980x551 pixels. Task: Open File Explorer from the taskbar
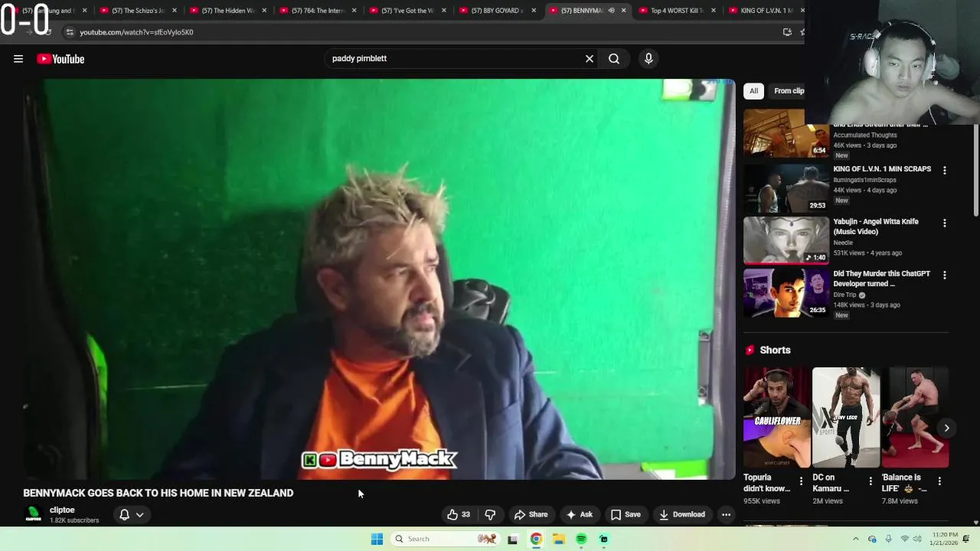point(559,539)
